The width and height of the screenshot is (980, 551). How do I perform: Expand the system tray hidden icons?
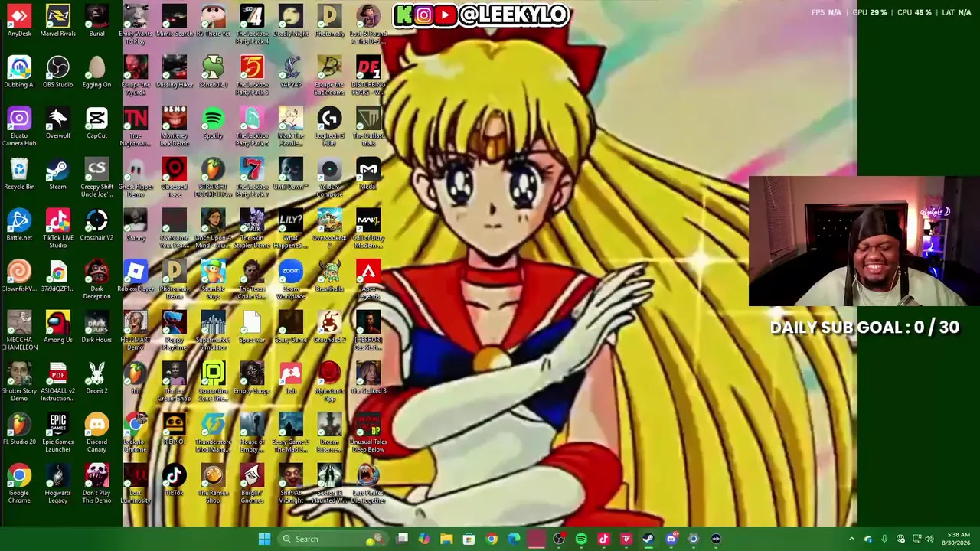tap(851, 539)
